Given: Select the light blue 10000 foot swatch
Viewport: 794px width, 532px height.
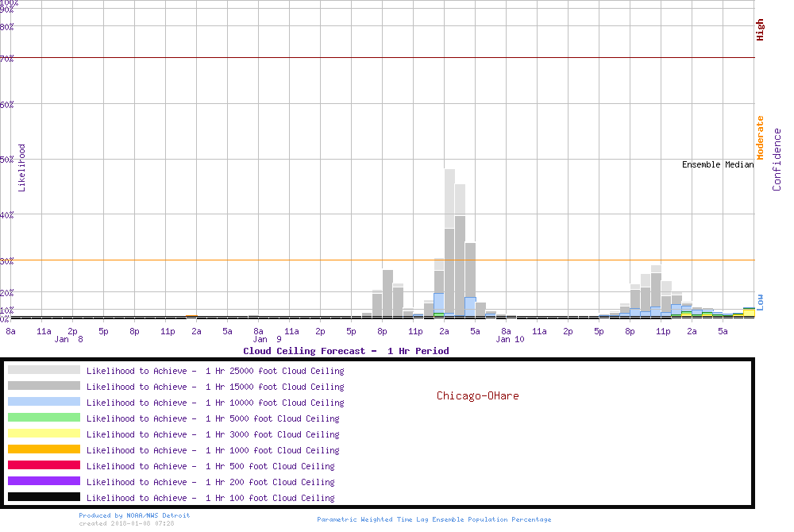Looking at the screenshot, I should pos(44,402).
